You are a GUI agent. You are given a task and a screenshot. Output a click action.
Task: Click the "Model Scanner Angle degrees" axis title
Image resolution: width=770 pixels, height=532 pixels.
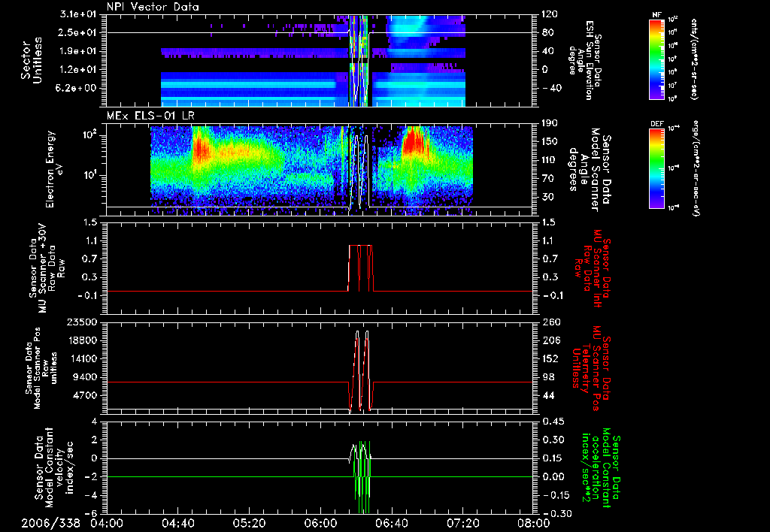589,170
